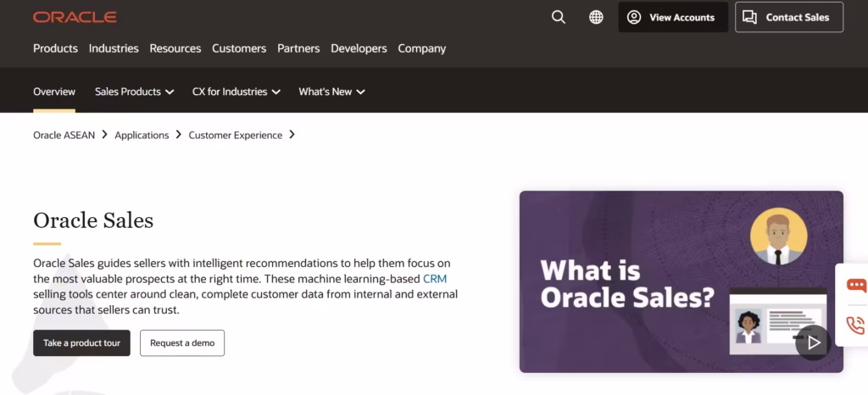Go to Oracle ASEAN breadcrumb
This screenshot has width=868, height=395.
click(x=64, y=136)
